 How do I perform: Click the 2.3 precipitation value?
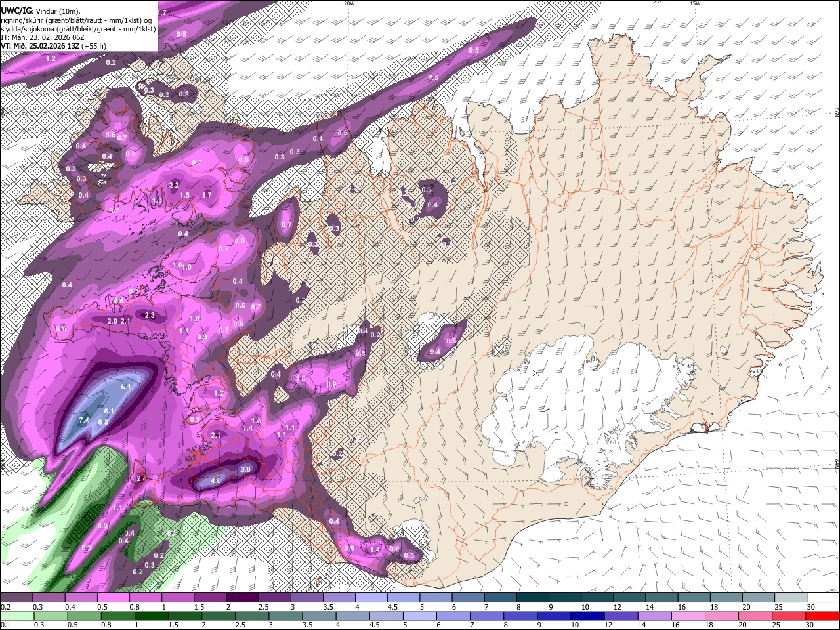coord(150,315)
